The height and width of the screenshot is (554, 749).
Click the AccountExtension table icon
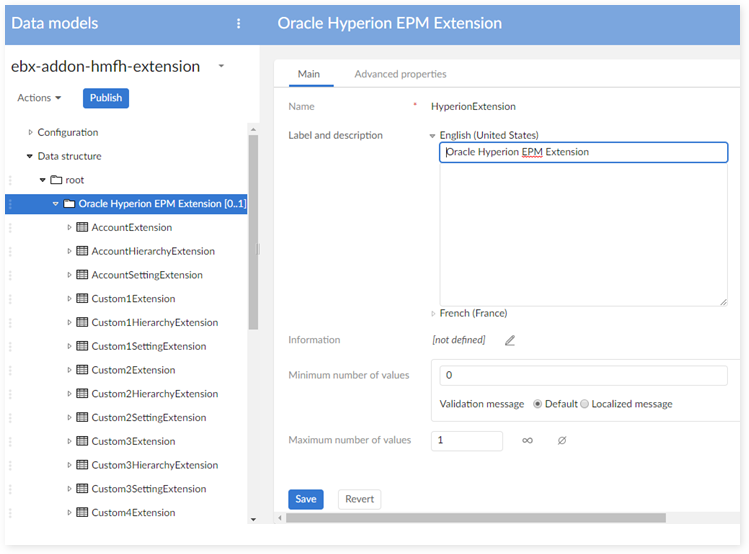83,227
